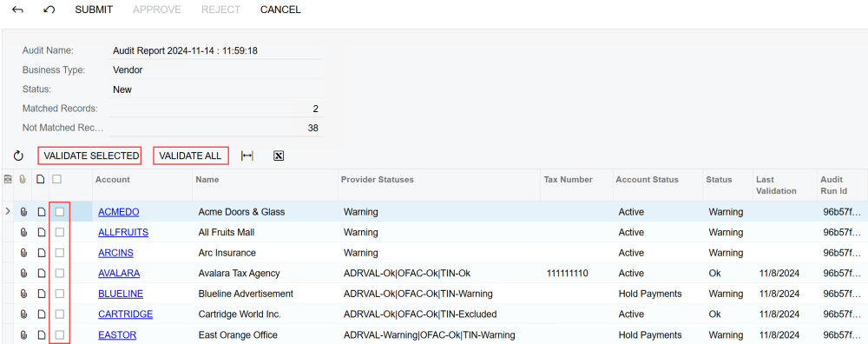Viewport: 868px width, 344px height.
Task: Click the note document icon for ALLFRUITS
Action: 41,232
